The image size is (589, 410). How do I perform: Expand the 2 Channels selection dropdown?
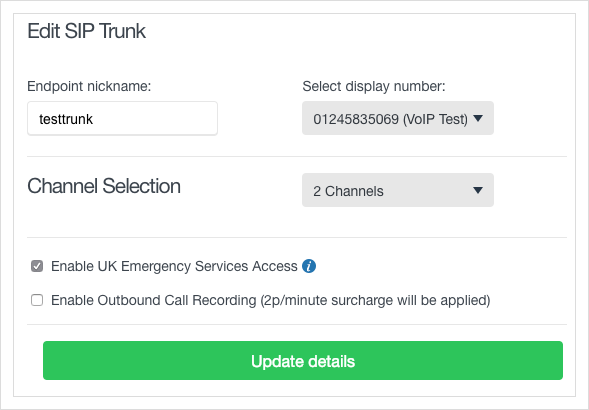pyautogui.click(x=398, y=190)
